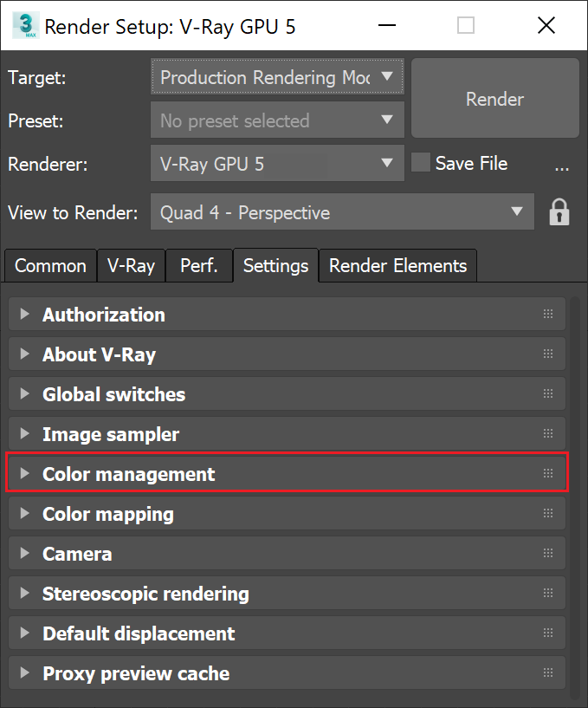Screen dimensions: 588x708
Task: Click the viewport lock icon beside View to Render
Action: (x=559, y=211)
